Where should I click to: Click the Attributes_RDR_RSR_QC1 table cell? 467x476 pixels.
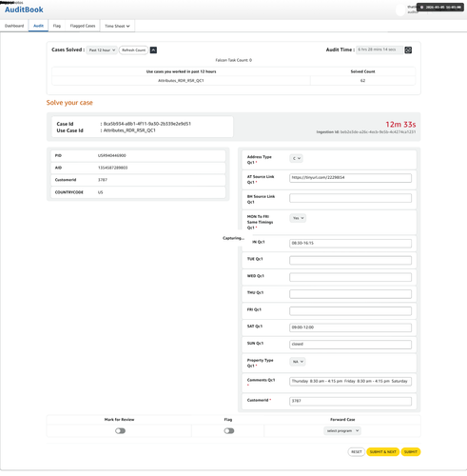click(181, 81)
